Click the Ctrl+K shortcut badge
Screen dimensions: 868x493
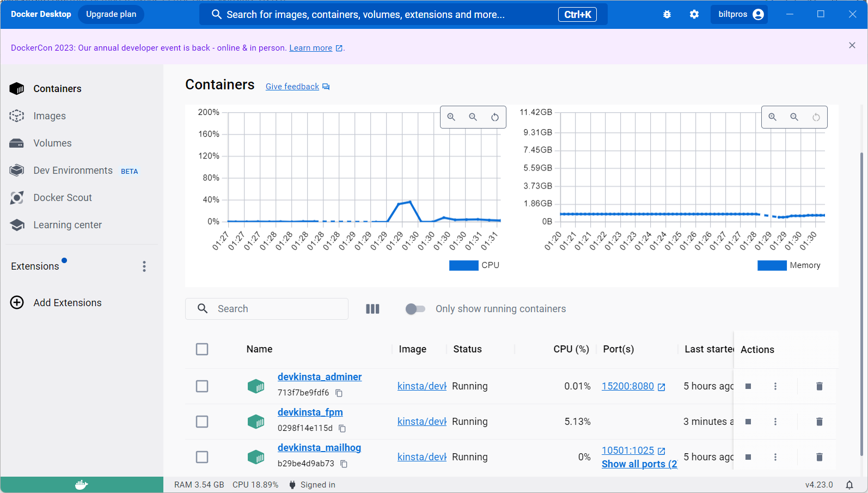coord(577,15)
